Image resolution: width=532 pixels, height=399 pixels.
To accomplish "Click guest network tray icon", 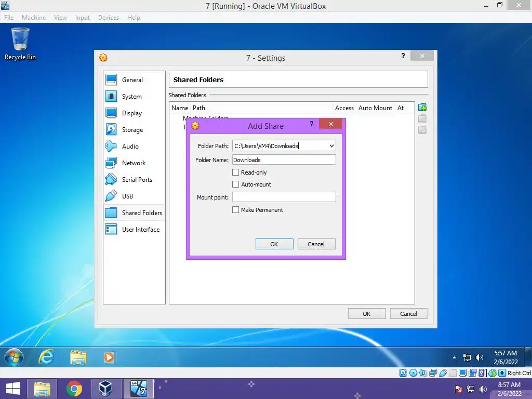I will (x=467, y=357).
